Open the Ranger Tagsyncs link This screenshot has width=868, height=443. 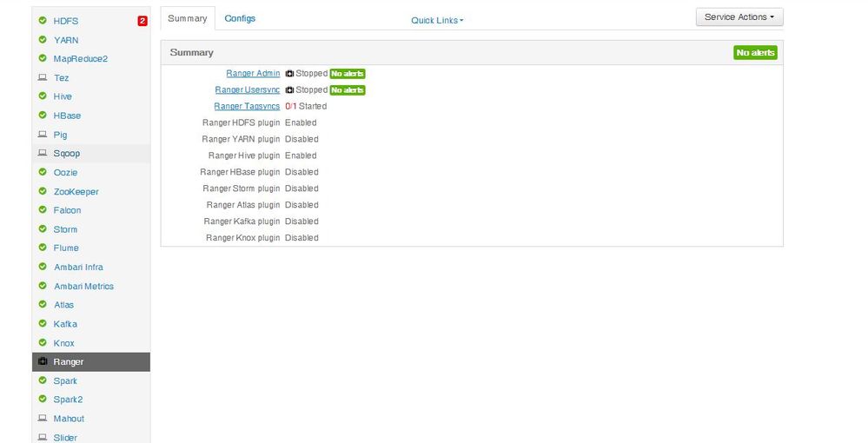tap(247, 106)
